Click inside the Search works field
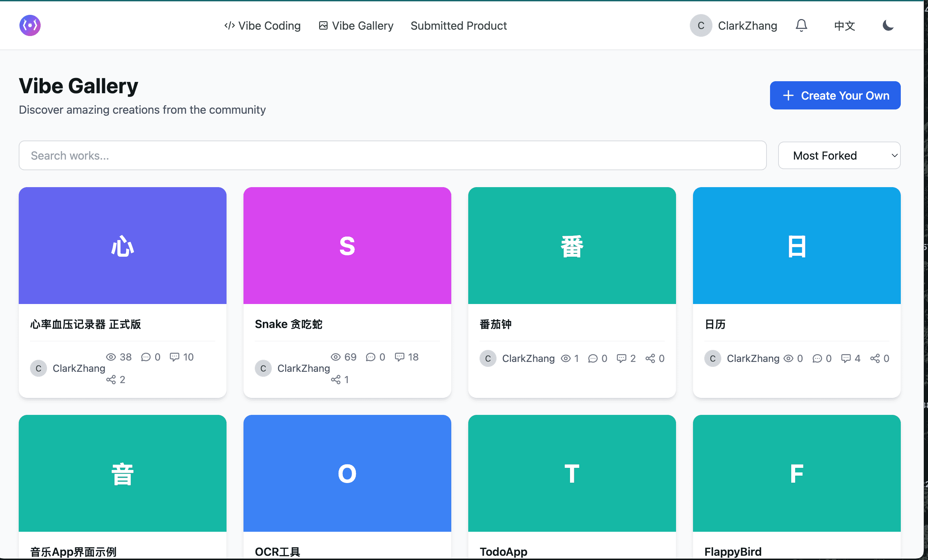Screen dimensions: 928x560 pos(393,155)
